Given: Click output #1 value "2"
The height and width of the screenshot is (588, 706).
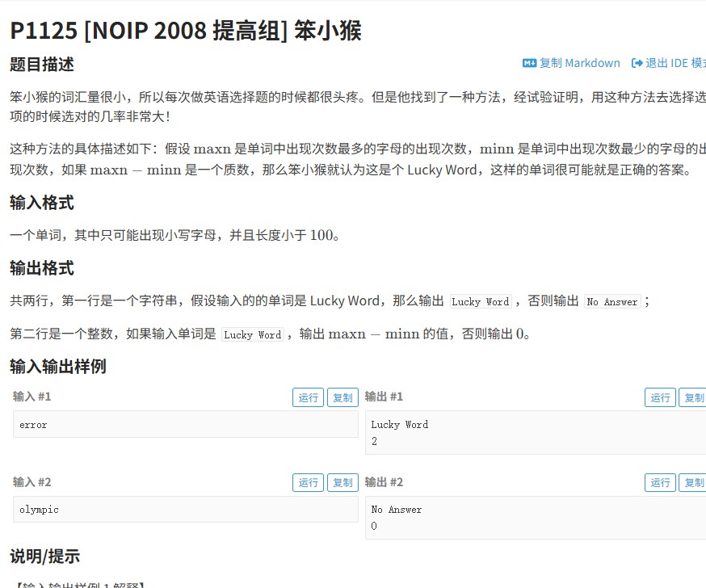Looking at the screenshot, I should click(x=374, y=441).
